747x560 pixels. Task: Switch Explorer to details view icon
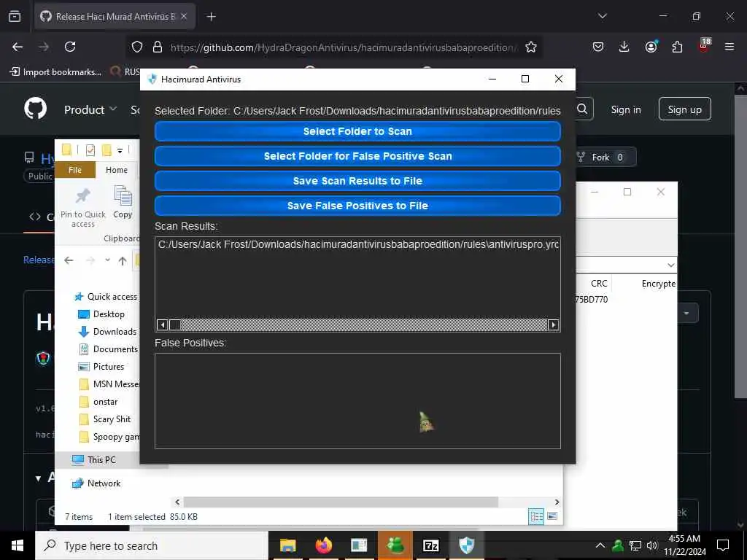coord(536,517)
